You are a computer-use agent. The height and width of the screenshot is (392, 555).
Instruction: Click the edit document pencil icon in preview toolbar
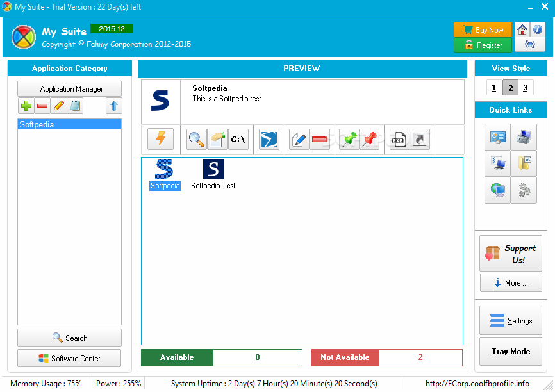[x=299, y=139]
